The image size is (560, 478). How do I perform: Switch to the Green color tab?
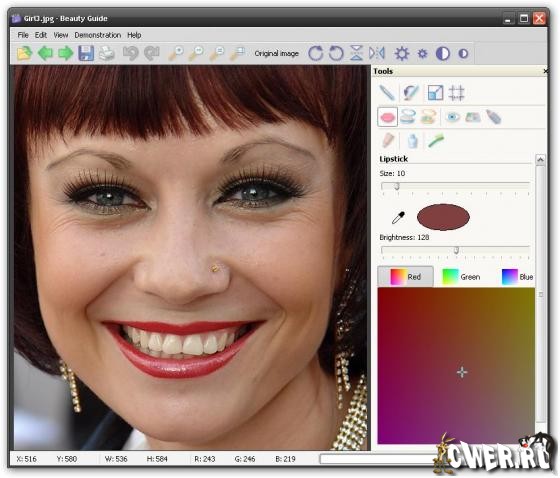point(461,277)
